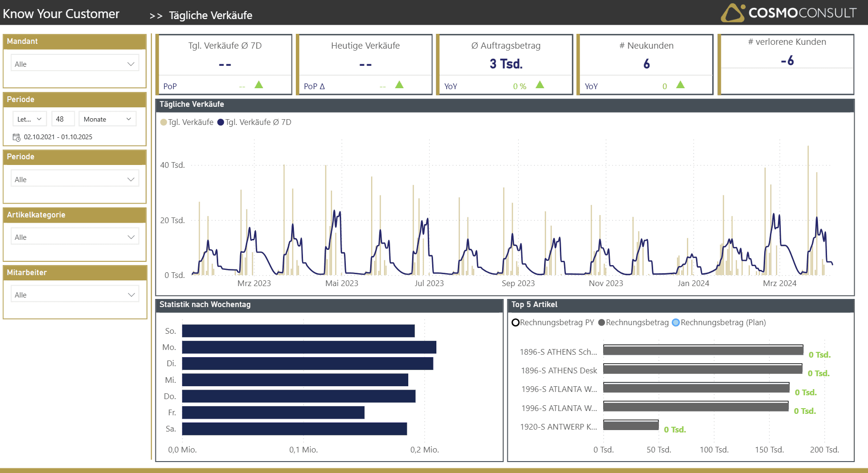Click the 1920-S ANTWERP K... bar

pyautogui.click(x=631, y=425)
